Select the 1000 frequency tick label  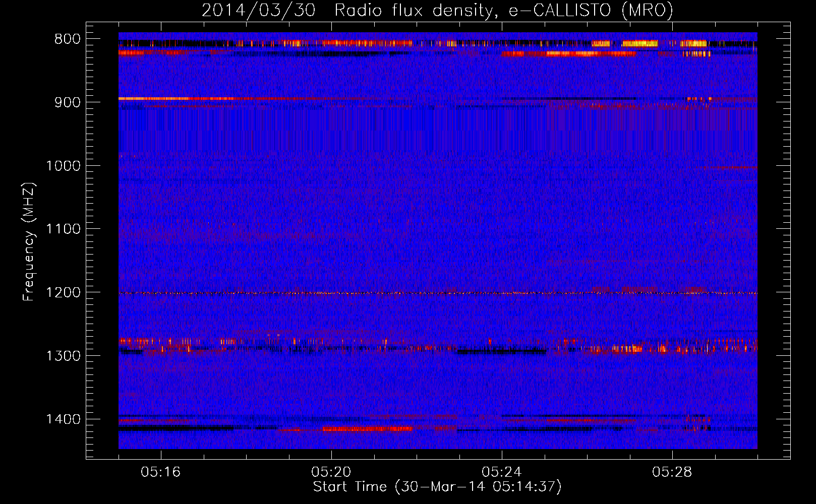(63, 166)
